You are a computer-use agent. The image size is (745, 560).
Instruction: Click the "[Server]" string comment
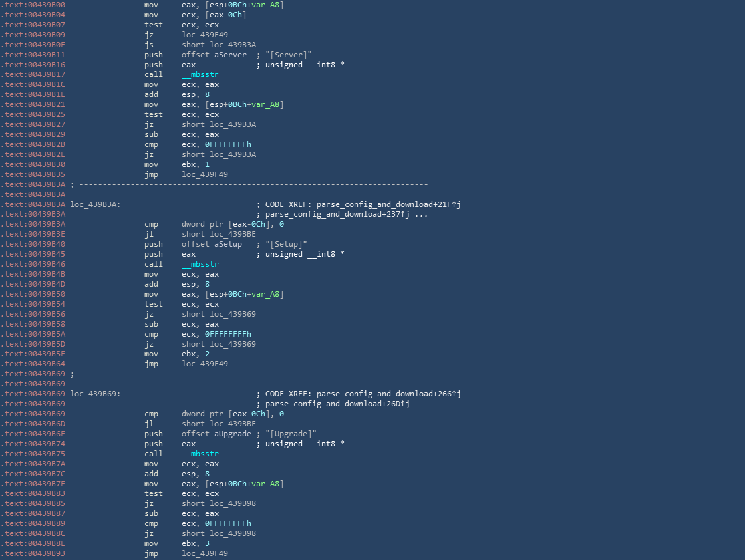click(x=289, y=55)
